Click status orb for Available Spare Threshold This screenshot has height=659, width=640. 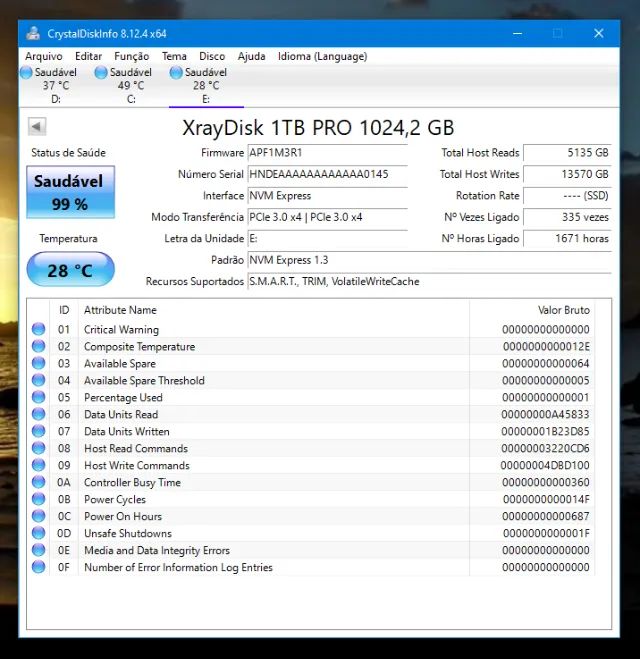click(x=39, y=380)
